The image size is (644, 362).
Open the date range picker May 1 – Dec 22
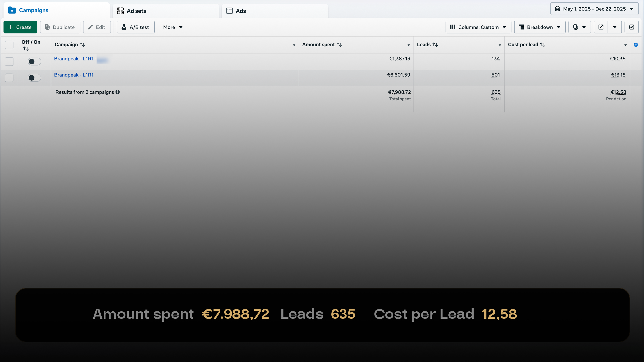[x=594, y=9]
